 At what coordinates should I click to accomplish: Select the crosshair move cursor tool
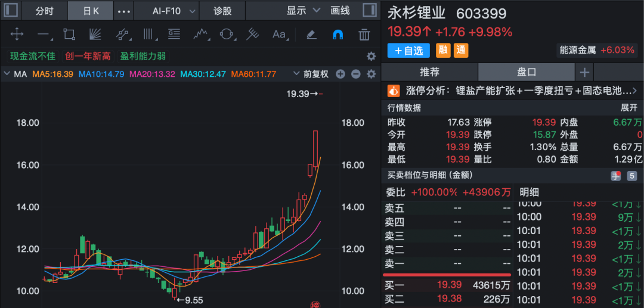coord(17,35)
